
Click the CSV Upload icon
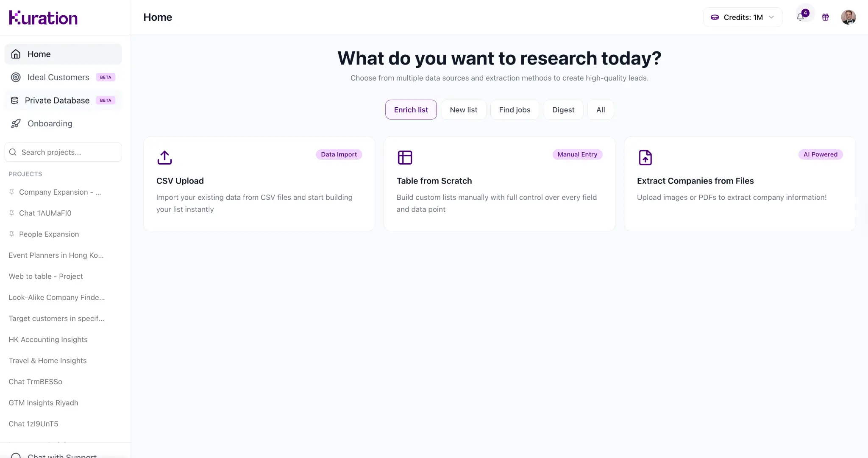point(164,157)
